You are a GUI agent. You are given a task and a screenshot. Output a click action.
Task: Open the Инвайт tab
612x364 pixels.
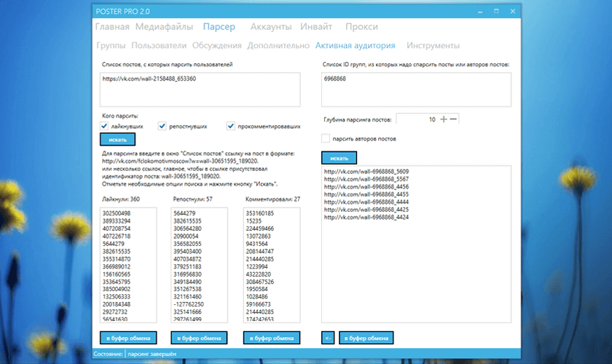pyautogui.click(x=316, y=26)
